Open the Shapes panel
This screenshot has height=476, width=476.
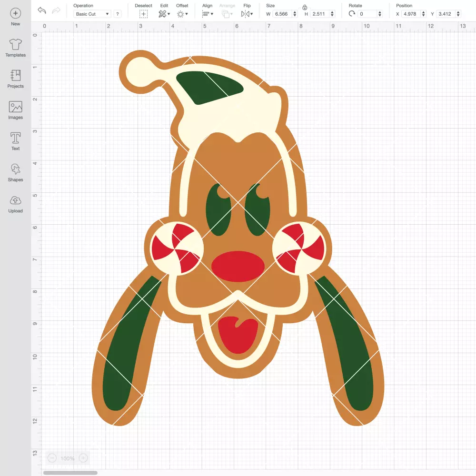click(x=16, y=172)
